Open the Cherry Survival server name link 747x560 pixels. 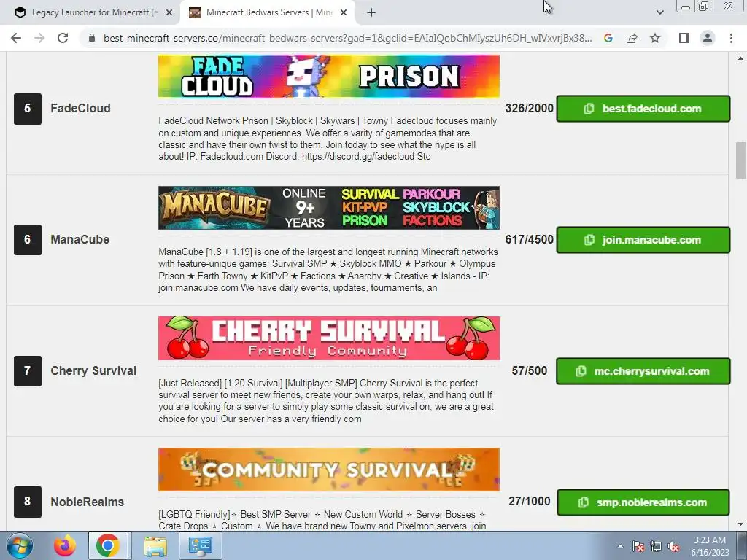point(93,370)
